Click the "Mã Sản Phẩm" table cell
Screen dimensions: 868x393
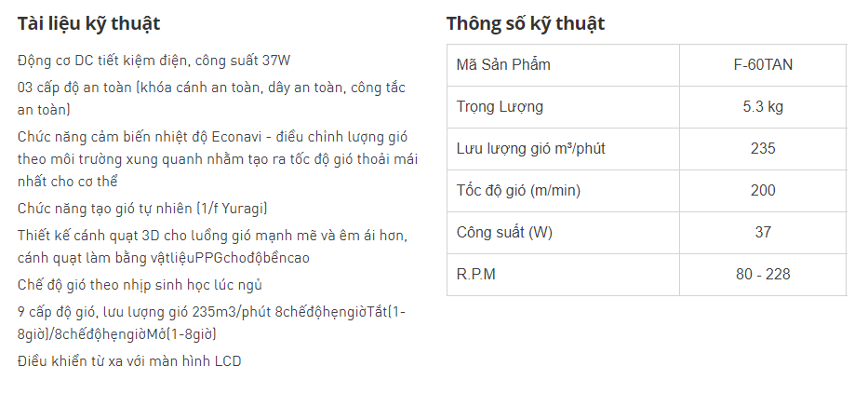503,65
